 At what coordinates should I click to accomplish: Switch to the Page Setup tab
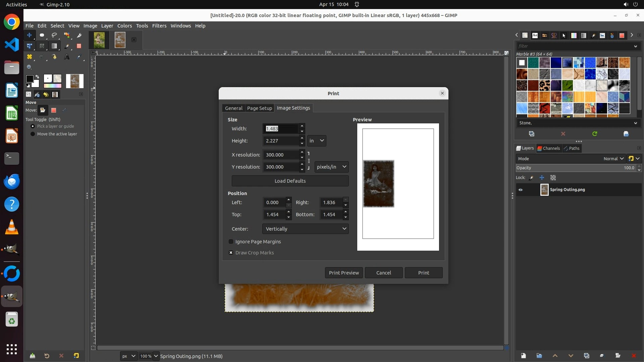click(x=259, y=108)
